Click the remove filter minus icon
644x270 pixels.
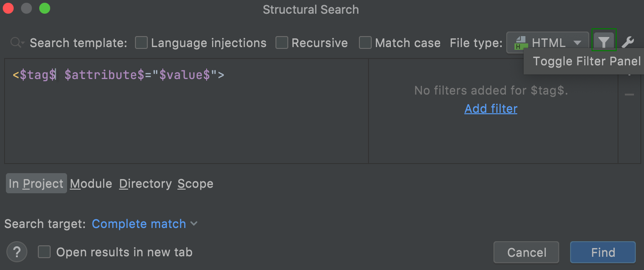click(x=629, y=95)
